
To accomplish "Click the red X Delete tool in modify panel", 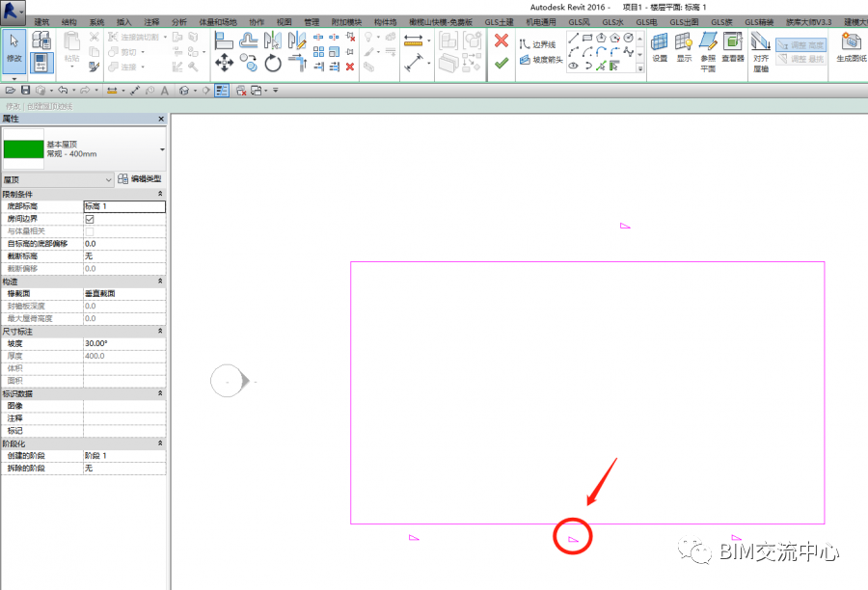I will tap(350, 67).
